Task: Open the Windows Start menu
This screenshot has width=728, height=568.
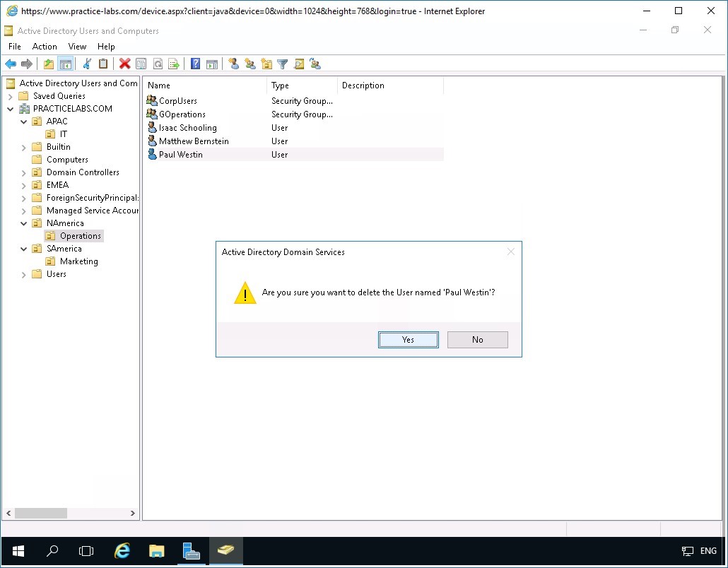Action: [18, 551]
